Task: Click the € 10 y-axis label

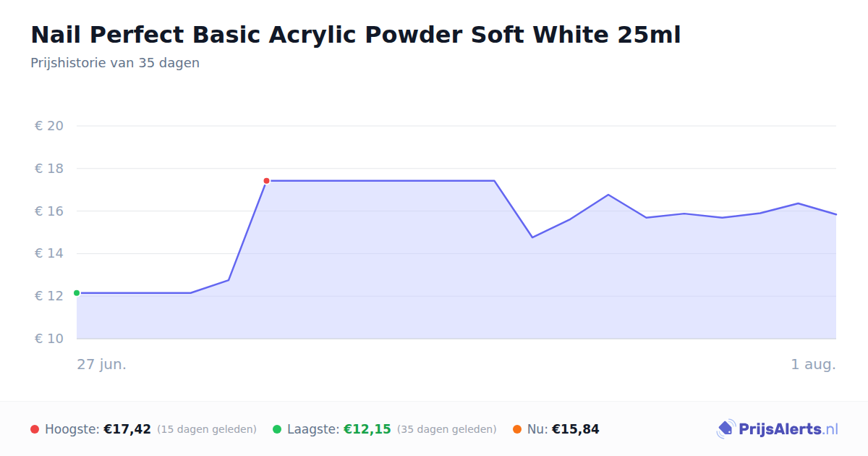Action: (49, 339)
